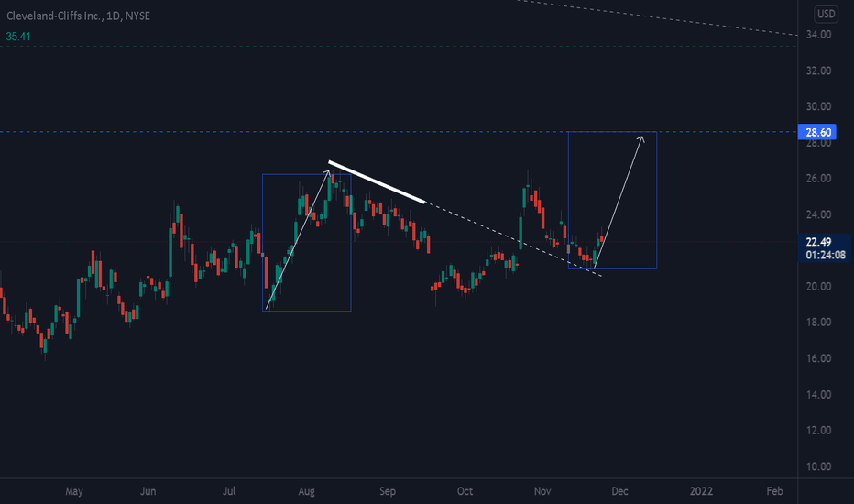Click the 34.00 price axis label
This screenshot has width=854, height=504.
pos(818,34)
